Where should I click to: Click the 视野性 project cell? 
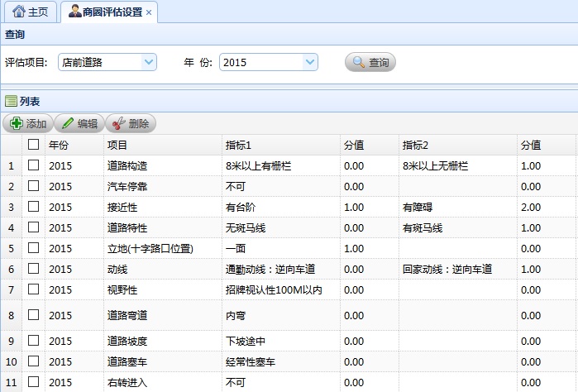pos(163,289)
